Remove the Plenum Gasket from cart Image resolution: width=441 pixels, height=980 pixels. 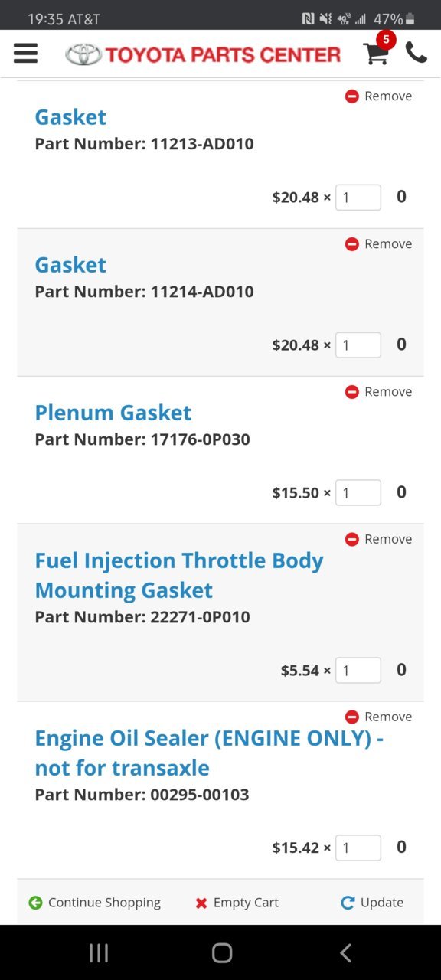(378, 391)
